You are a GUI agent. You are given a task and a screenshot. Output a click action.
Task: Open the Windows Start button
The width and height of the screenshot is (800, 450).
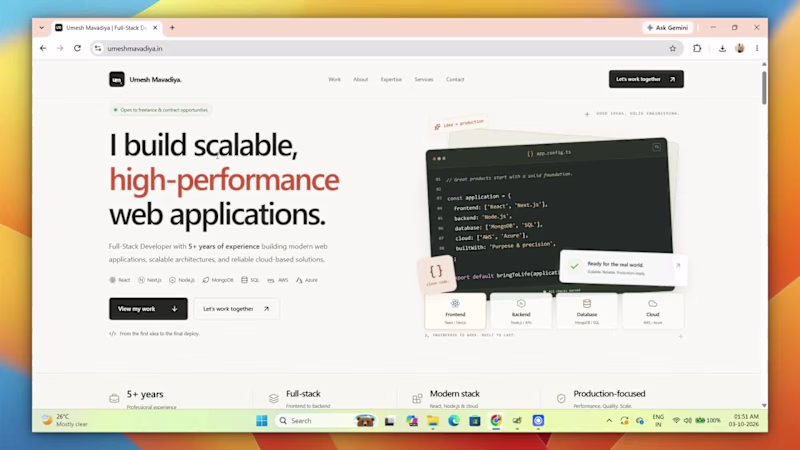(x=262, y=420)
